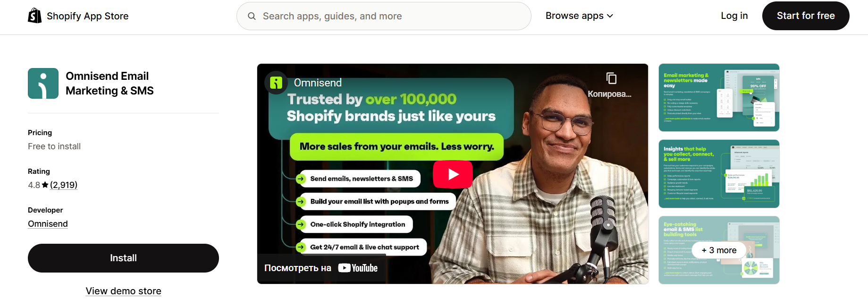Open the 2,919 reviews link

click(x=64, y=185)
